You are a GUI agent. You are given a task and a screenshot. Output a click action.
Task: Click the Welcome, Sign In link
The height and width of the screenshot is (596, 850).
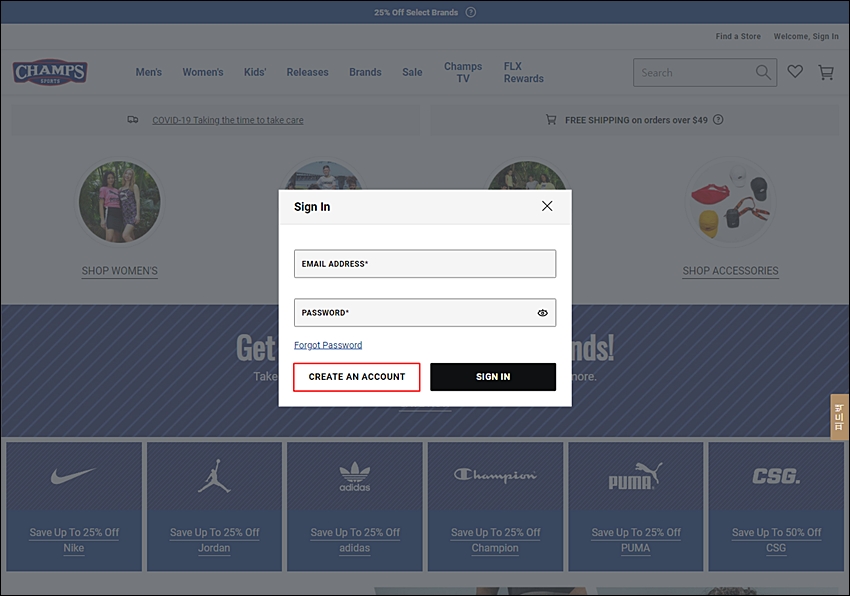point(806,36)
